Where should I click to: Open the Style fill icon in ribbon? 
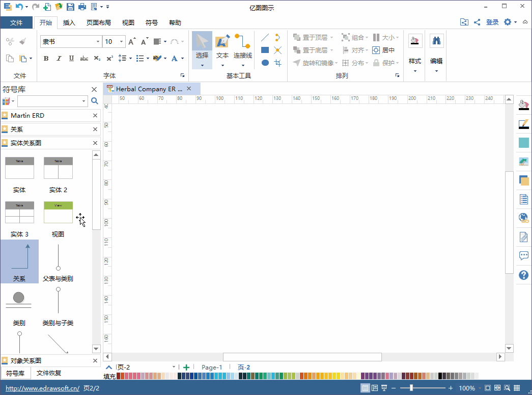[414, 41]
